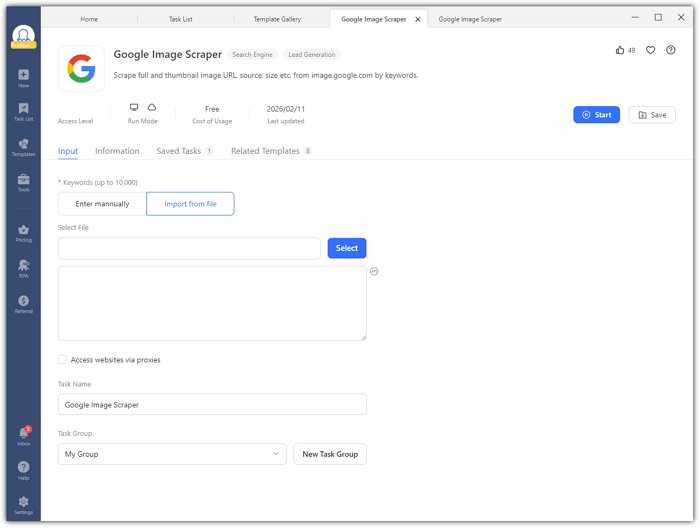The height and width of the screenshot is (528, 700).
Task: Open the Inbox with notification badge
Action: (23, 435)
